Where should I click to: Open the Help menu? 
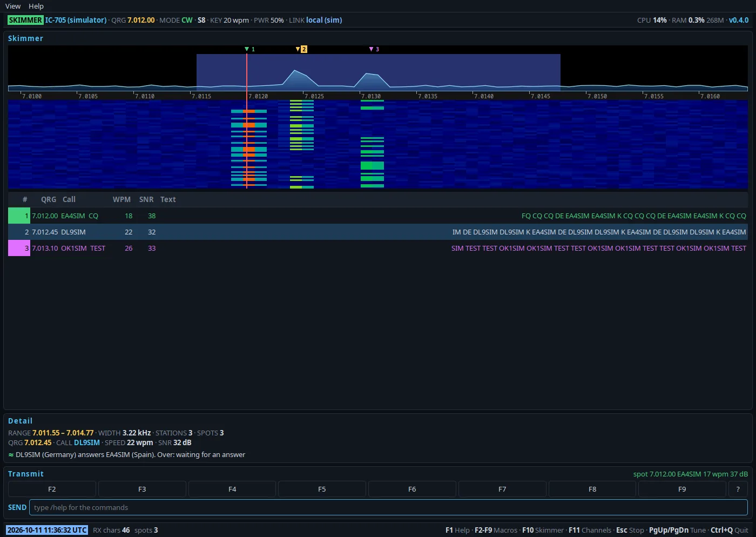[36, 6]
